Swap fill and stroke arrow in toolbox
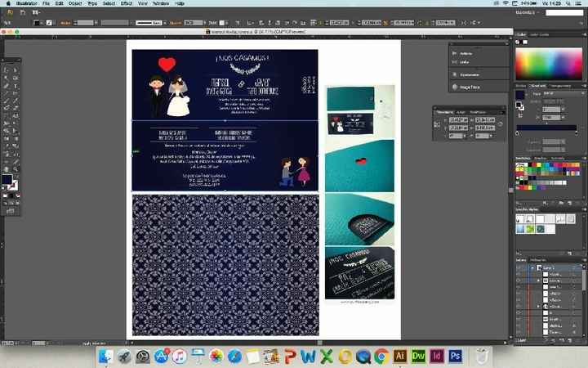Image resolution: width=588 pixels, height=368 pixels. [x=16, y=177]
